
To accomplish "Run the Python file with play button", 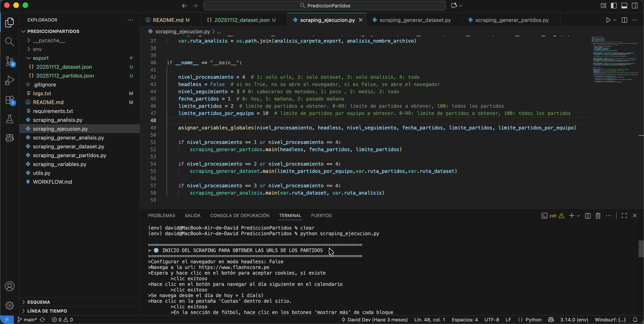I will 608,20.
